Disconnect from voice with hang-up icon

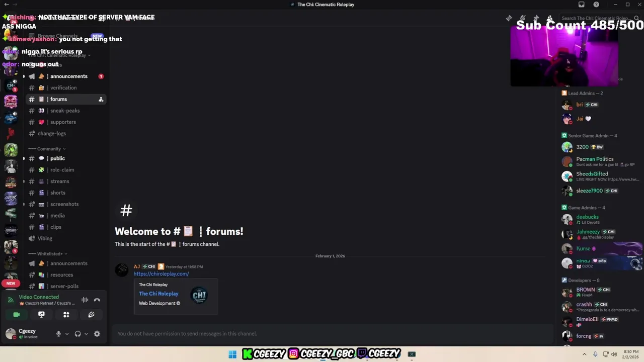(x=97, y=300)
